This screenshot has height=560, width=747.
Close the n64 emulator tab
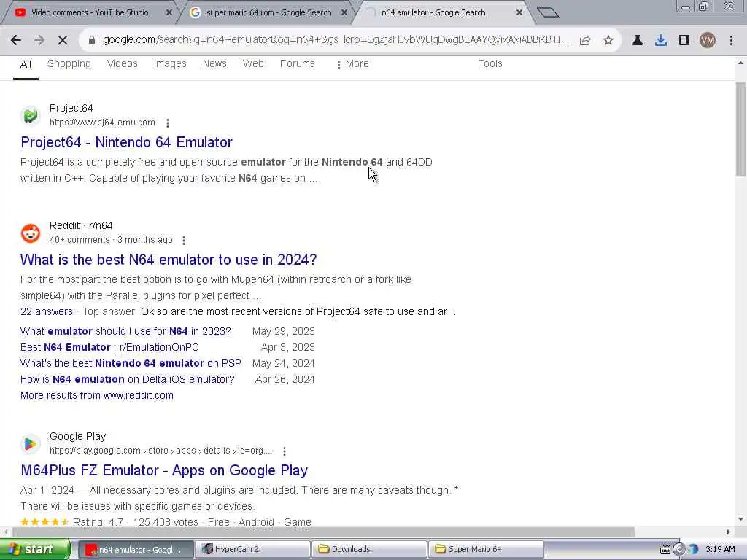[519, 13]
